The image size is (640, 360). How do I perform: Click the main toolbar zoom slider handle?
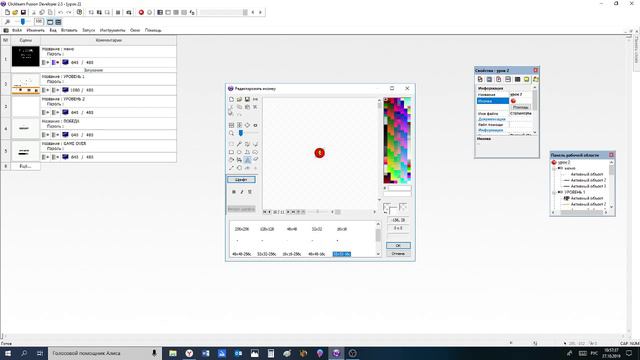click(x=23, y=22)
